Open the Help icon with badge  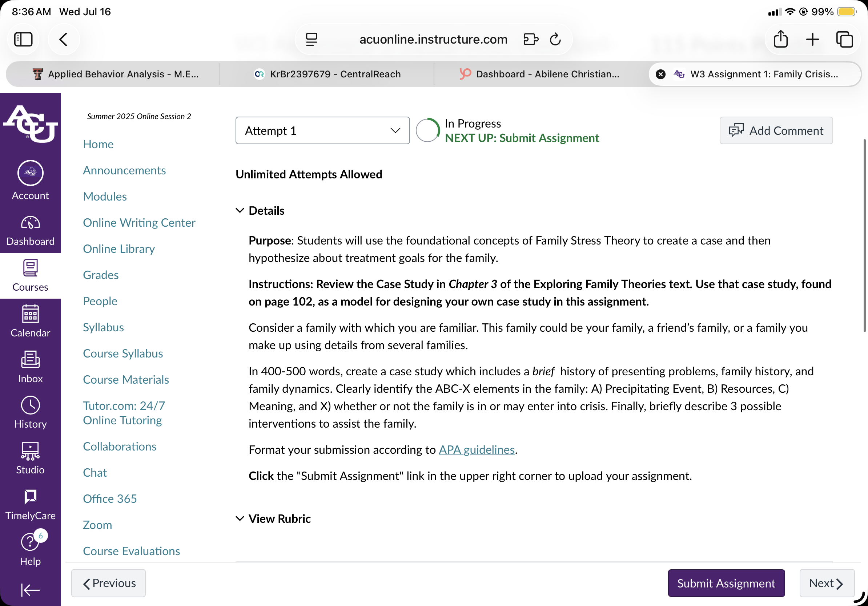click(x=30, y=542)
